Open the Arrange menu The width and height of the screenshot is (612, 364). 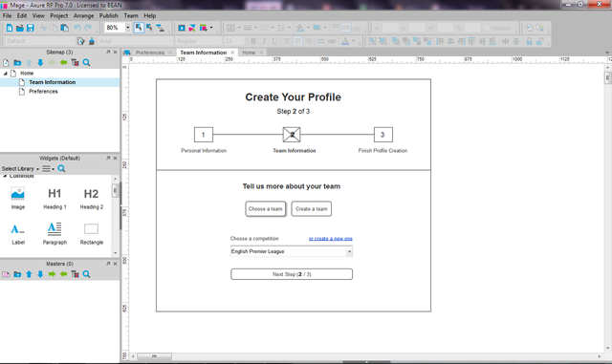(83, 15)
